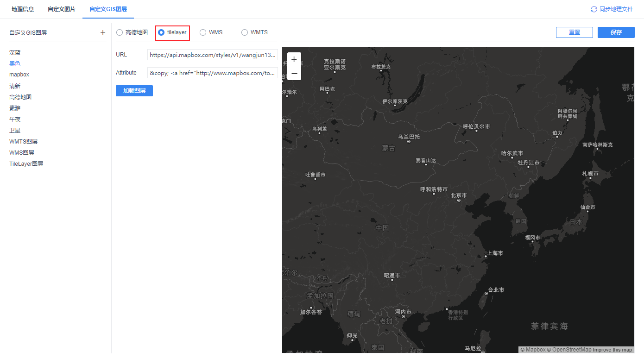Select the WMS图层 entry in the list
This screenshot has height=358, width=644.
pos(22,153)
